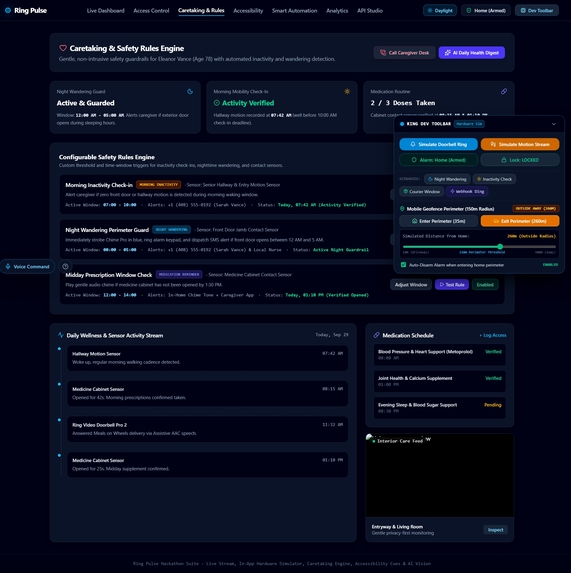Collapse the Ring Dev Toolbar with the chevron
The image size is (571, 573).
coord(554,124)
